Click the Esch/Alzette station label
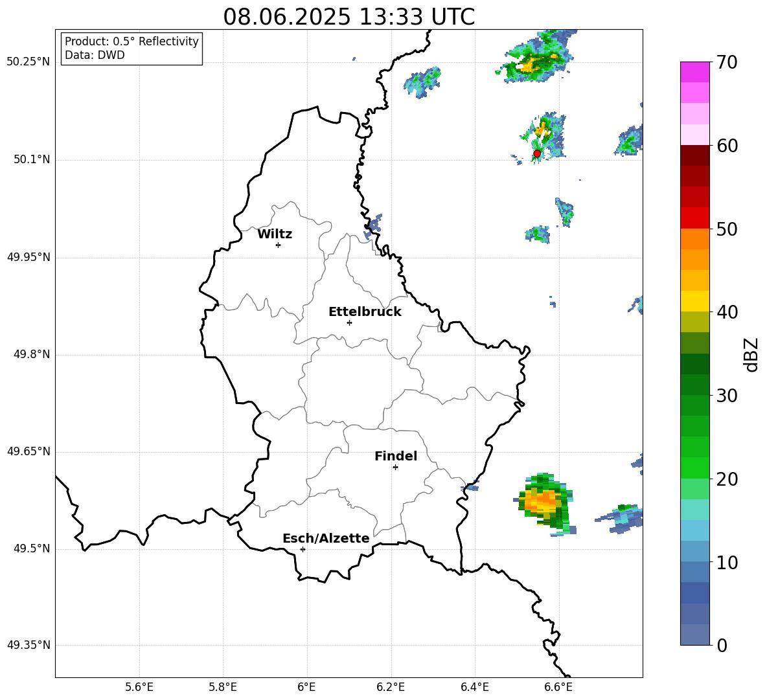 326,538
